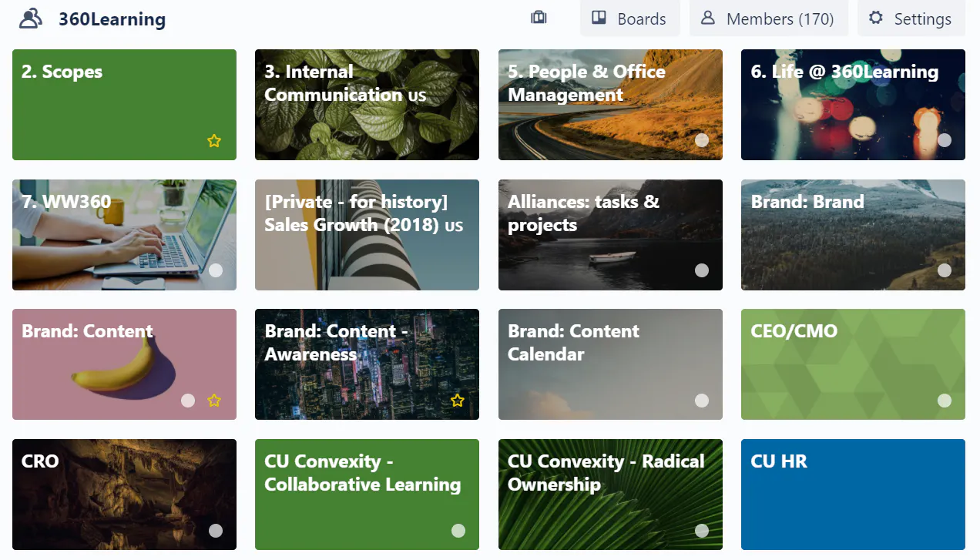
Task: Unstar the 2. Scopes board
Action: tap(214, 141)
